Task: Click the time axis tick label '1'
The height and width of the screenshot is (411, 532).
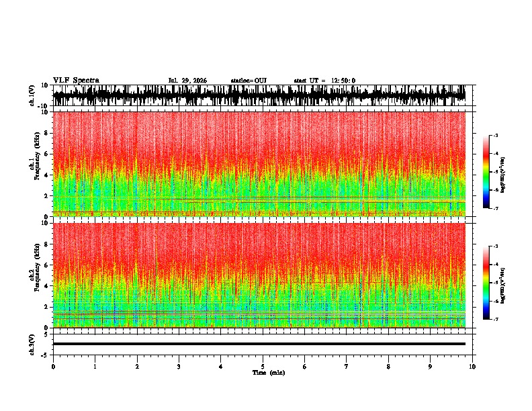Action: click(x=95, y=367)
